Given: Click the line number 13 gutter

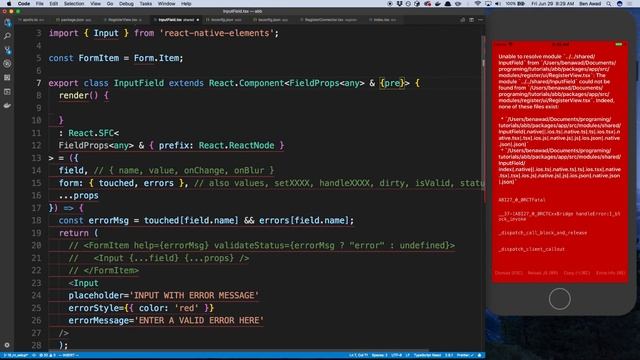Looking at the screenshot, I should (x=36, y=158).
